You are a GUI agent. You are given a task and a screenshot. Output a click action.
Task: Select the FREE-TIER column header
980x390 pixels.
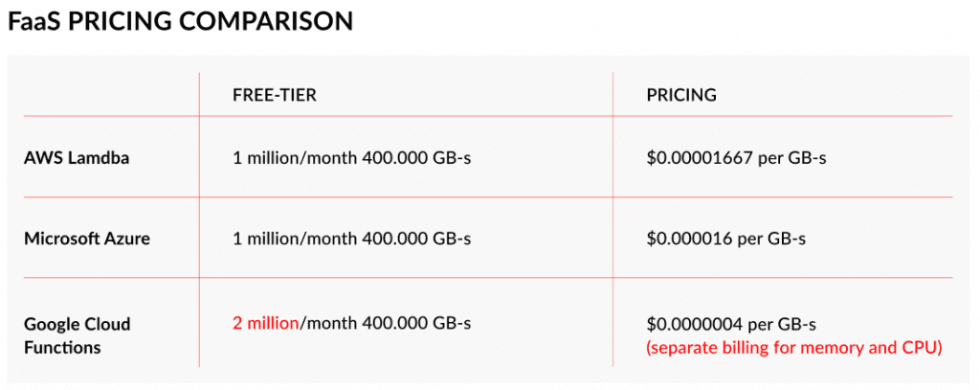click(x=274, y=95)
